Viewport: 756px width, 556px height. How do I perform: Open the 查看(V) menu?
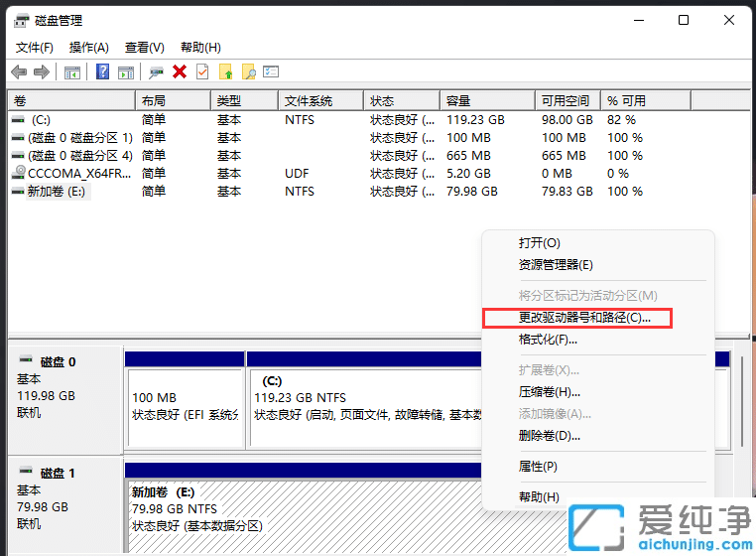(145, 48)
